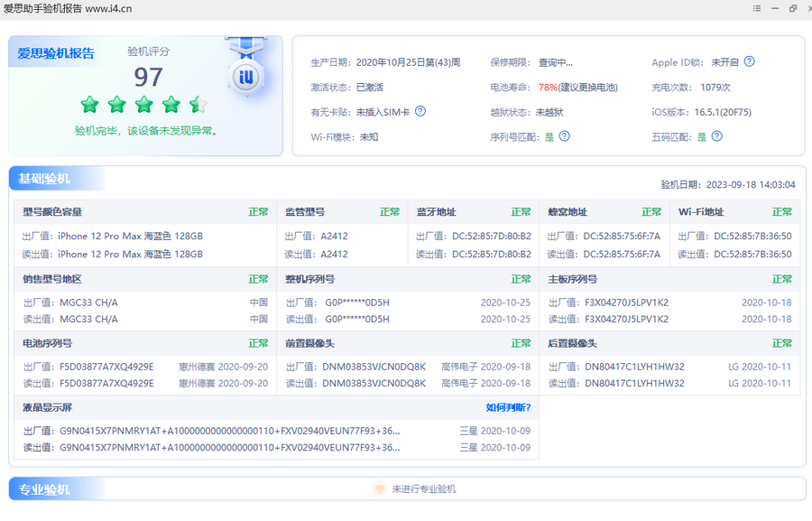Click the heart icon beside 未进行专业验机

[x=379, y=488]
